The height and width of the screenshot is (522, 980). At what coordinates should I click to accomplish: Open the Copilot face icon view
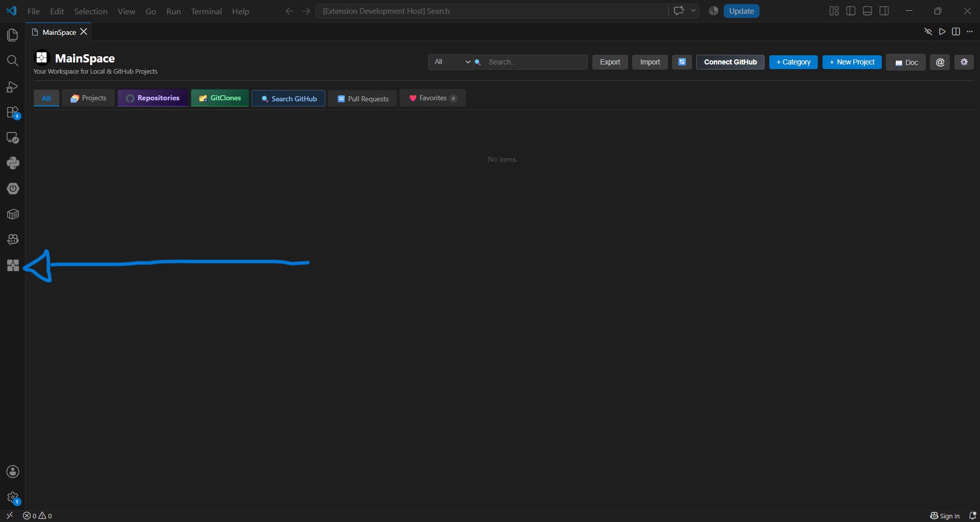tap(13, 240)
